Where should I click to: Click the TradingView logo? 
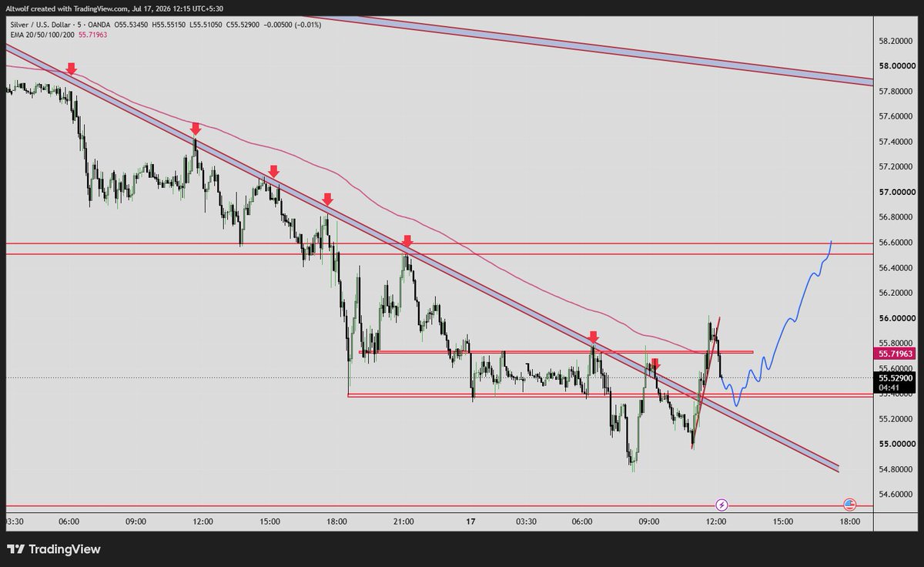54,550
